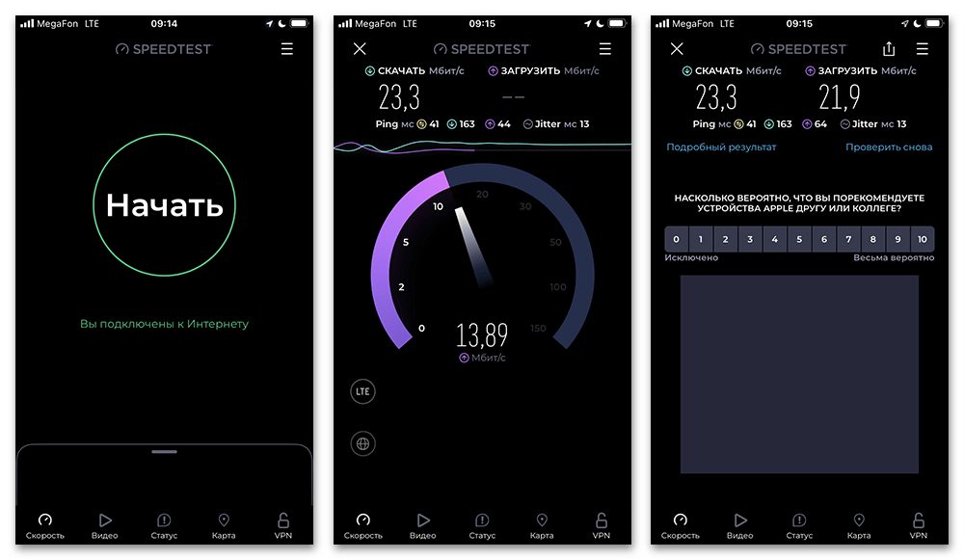Choose rating 10 in the recommendation survey

click(x=923, y=239)
